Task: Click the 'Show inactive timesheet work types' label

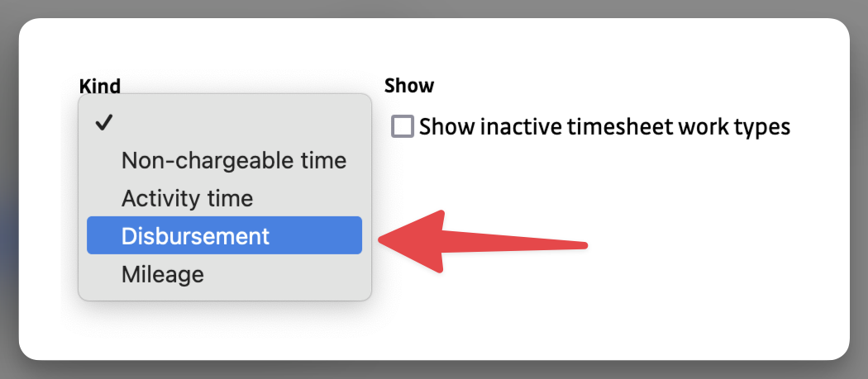Action: (x=604, y=126)
